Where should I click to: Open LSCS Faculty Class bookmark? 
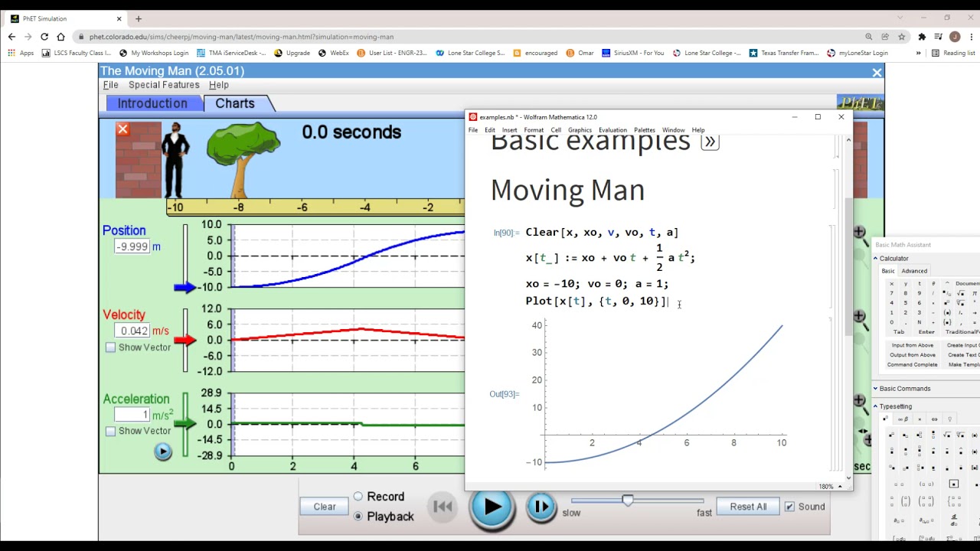coord(77,53)
